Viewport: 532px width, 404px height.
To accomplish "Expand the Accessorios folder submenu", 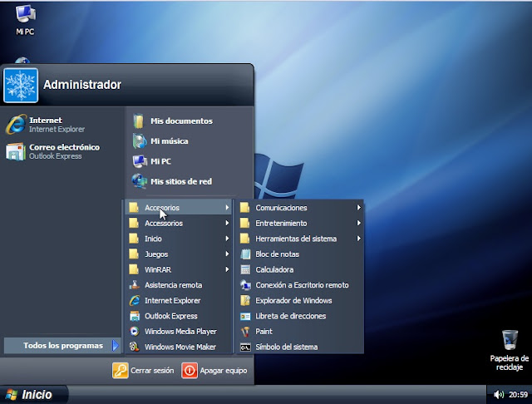I will coord(179,224).
